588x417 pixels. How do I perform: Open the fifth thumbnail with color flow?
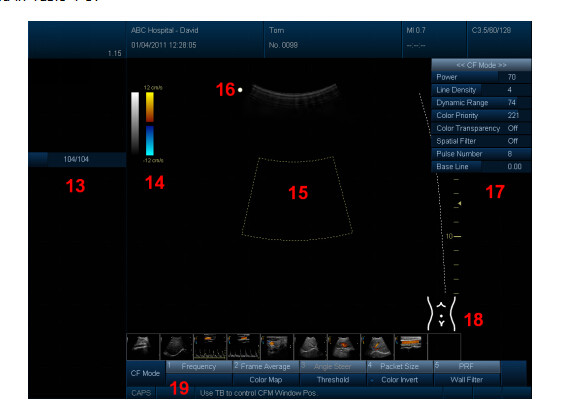[x=277, y=347]
